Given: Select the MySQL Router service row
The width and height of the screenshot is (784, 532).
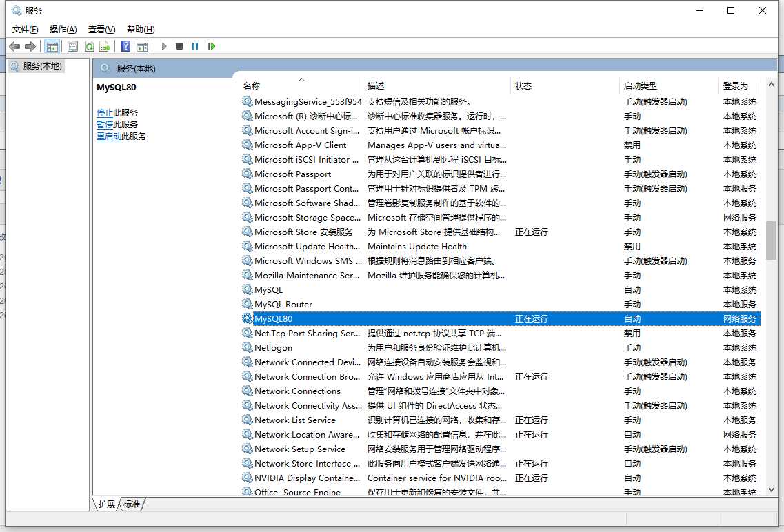Looking at the screenshot, I should (501, 304).
